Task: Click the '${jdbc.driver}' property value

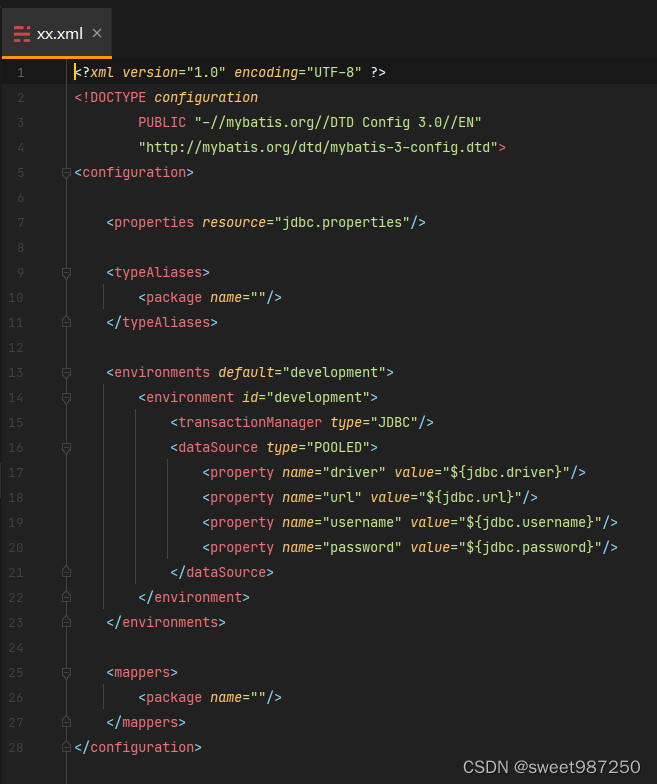Action: point(506,472)
